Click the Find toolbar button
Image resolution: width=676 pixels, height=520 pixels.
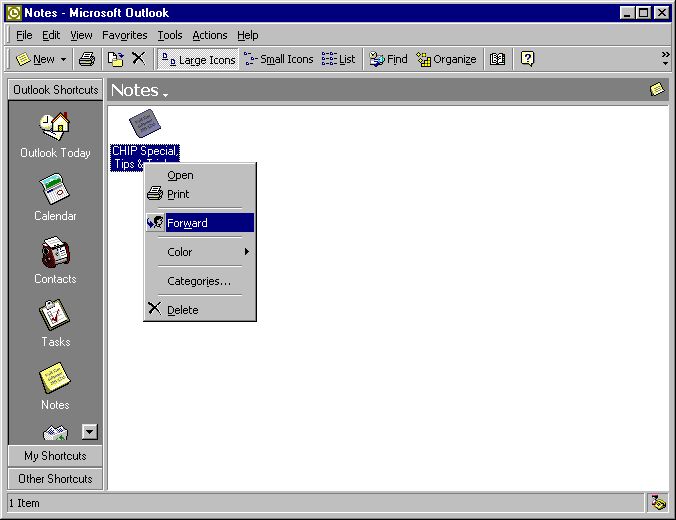pos(388,59)
